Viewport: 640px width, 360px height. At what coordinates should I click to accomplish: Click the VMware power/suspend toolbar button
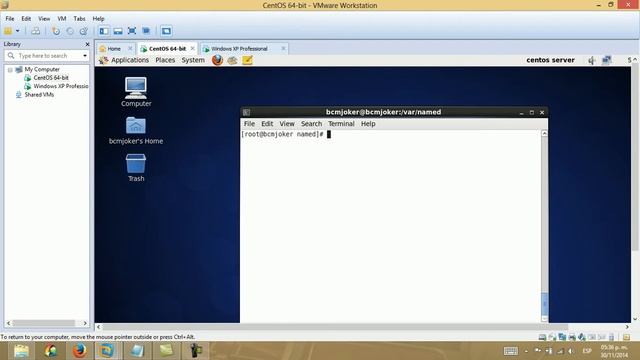(8, 31)
